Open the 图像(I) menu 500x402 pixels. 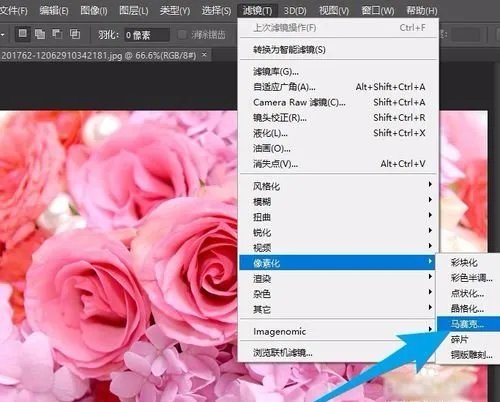tap(94, 11)
